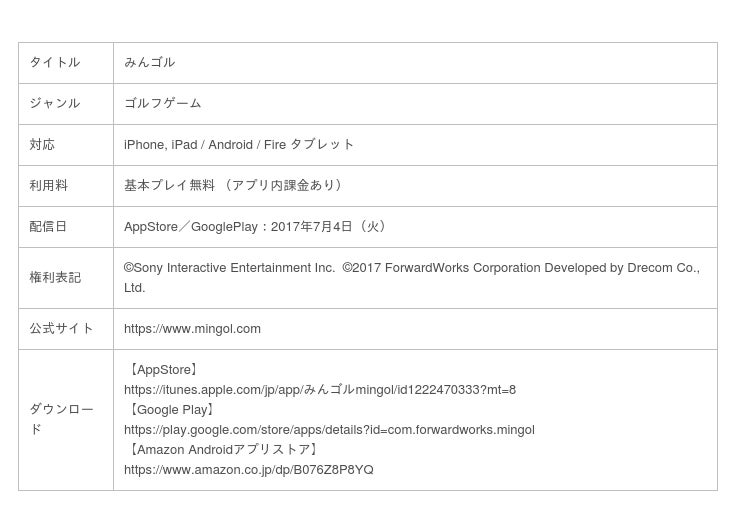The image size is (740, 531).
Task: Open the Amazon.co.jp download URL
Action: click(x=248, y=470)
